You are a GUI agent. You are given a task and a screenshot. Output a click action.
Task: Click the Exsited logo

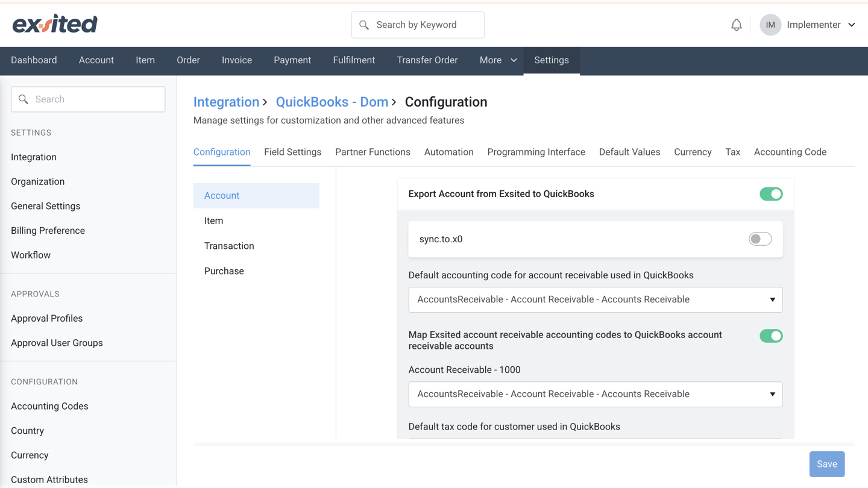pos(55,24)
